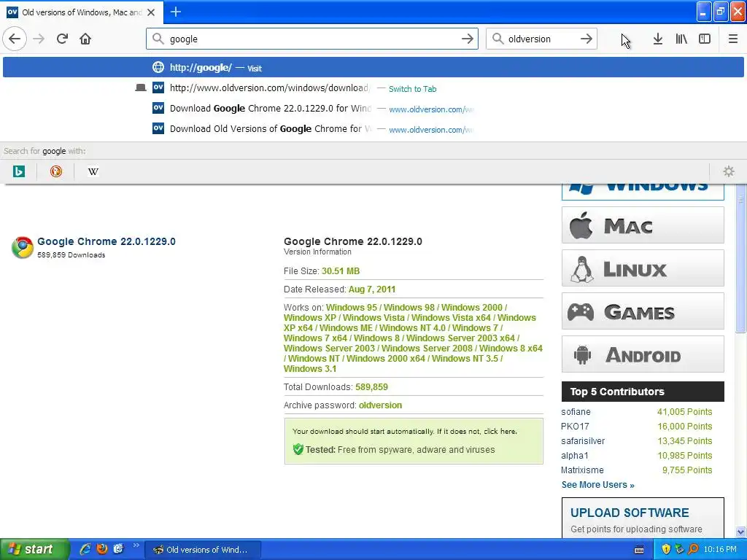Click the address bar containing google

pyautogui.click(x=312, y=39)
